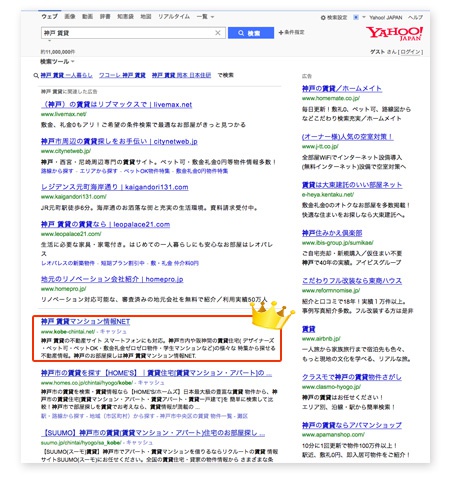The height and width of the screenshot is (488, 453).
Task: Open the livemax.net ad title
Action: pyautogui.click(x=116, y=105)
